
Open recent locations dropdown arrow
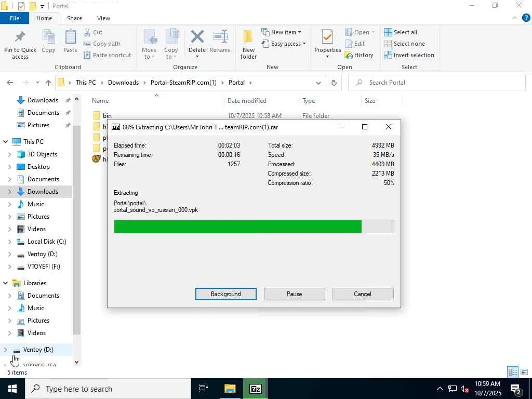click(37, 83)
